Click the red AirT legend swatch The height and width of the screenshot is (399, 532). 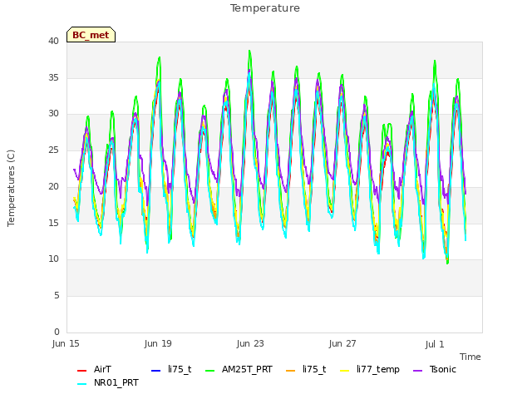[81, 370]
